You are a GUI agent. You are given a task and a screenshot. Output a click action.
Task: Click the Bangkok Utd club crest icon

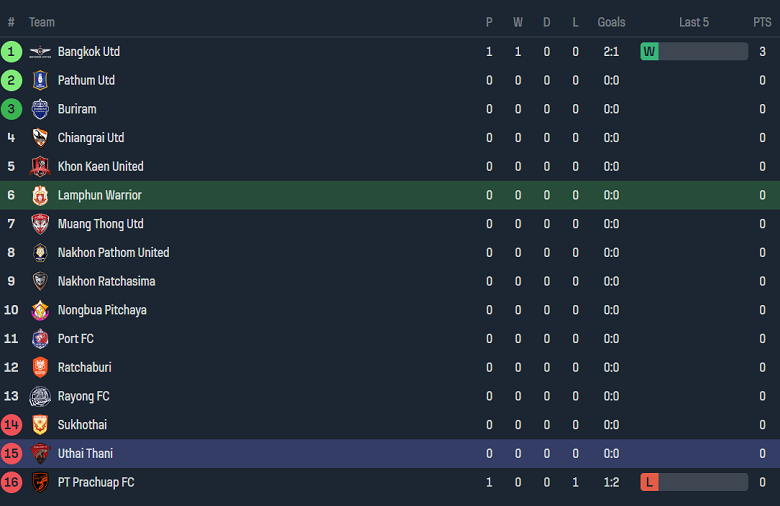pyautogui.click(x=40, y=52)
